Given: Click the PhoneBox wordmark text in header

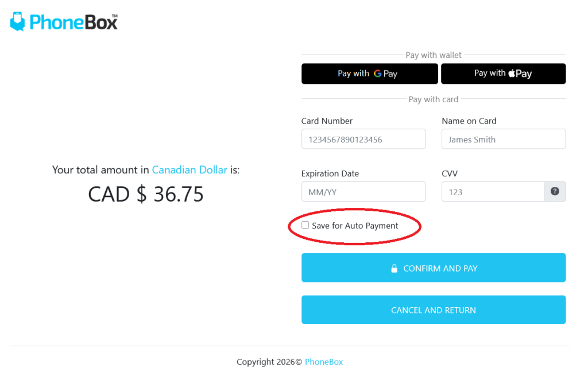Looking at the screenshot, I should pos(73,22).
